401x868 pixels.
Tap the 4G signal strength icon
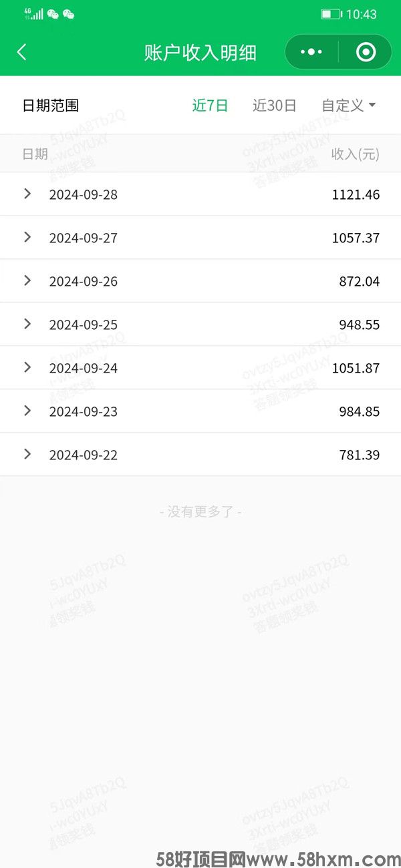pos(33,14)
